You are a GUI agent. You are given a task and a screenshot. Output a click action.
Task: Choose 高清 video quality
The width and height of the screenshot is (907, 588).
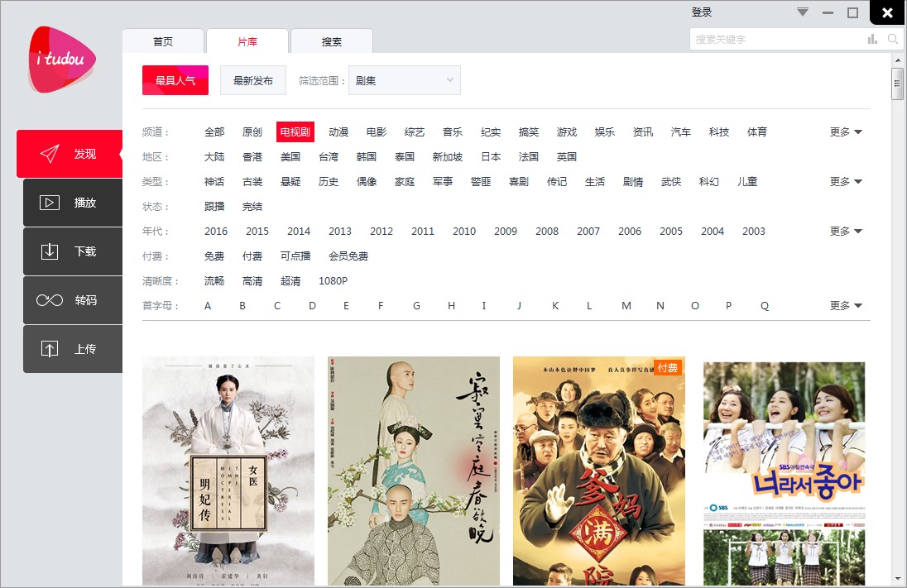[x=252, y=281]
